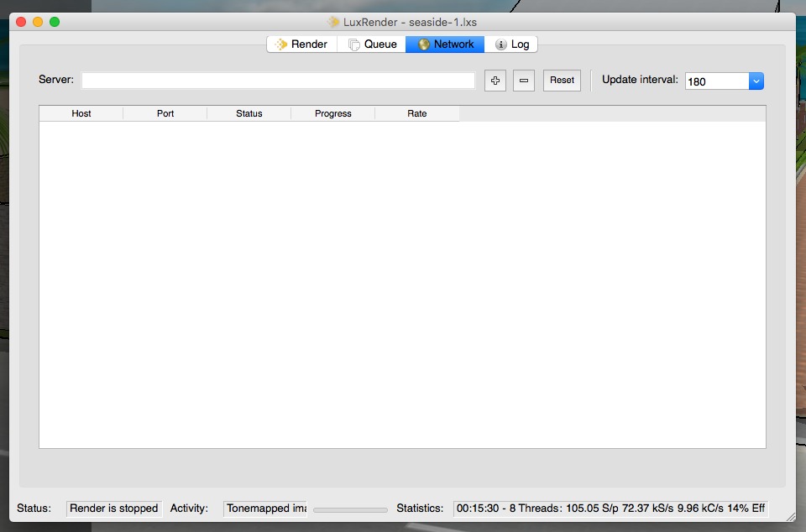Click the 'Update interval:' label
This screenshot has height=532, width=806.
pyautogui.click(x=640, y=80)
